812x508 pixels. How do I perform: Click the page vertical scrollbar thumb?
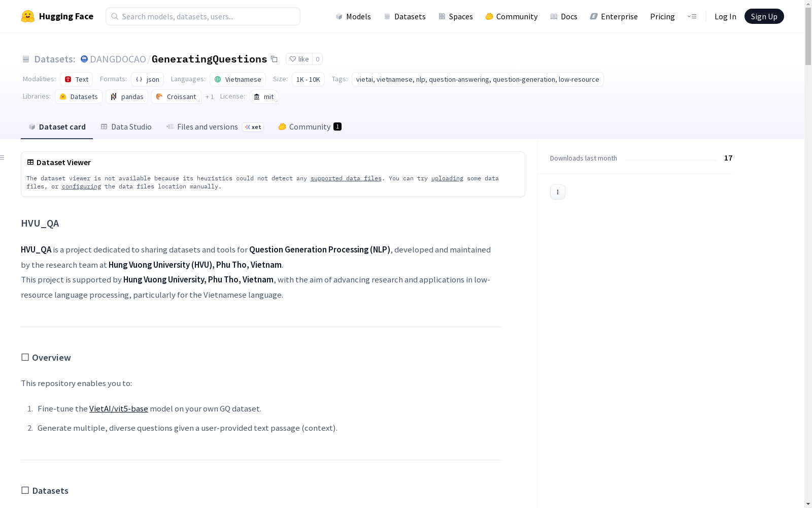pyautogui.click(x=808, y=37)
